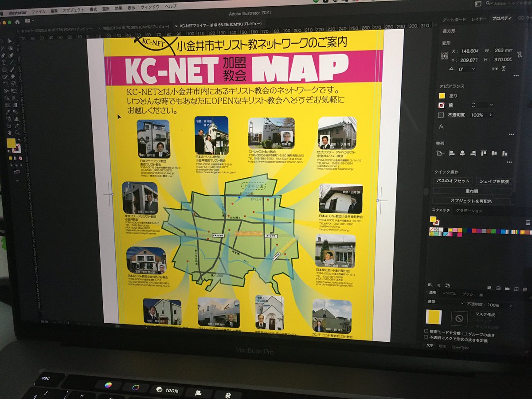This screenshot has width=532, height=399.
Task: Click the H field showing 370.000
Action: (503, 60)
